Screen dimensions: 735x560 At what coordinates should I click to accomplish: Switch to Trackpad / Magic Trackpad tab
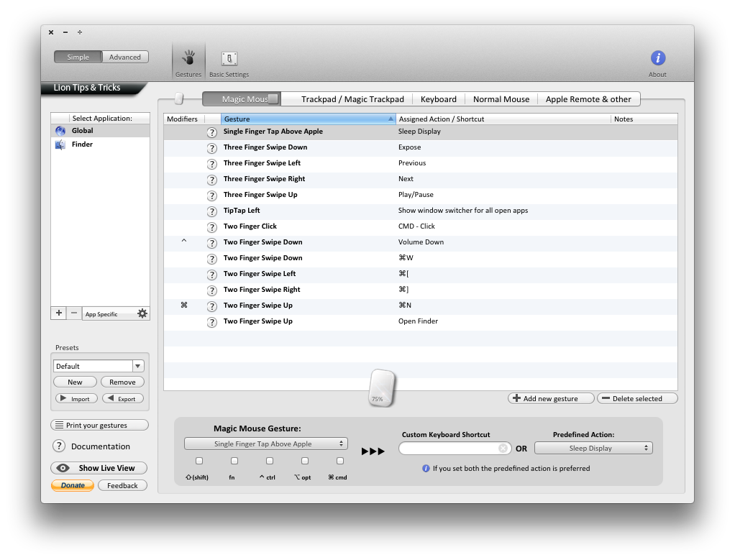click(352, 99)
